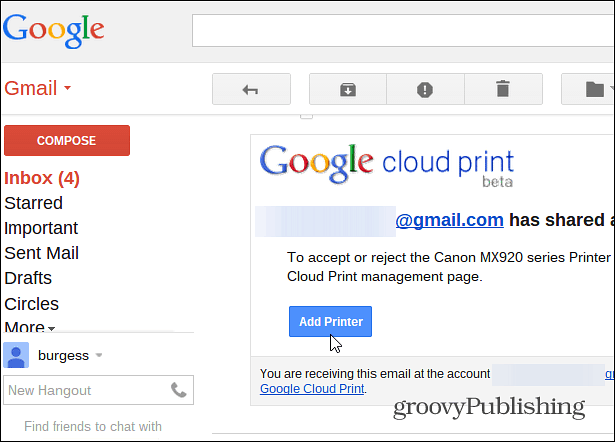The image size is (615, 442).
Task: Click the burgess profile avatar
Action: tap(16, 355)
